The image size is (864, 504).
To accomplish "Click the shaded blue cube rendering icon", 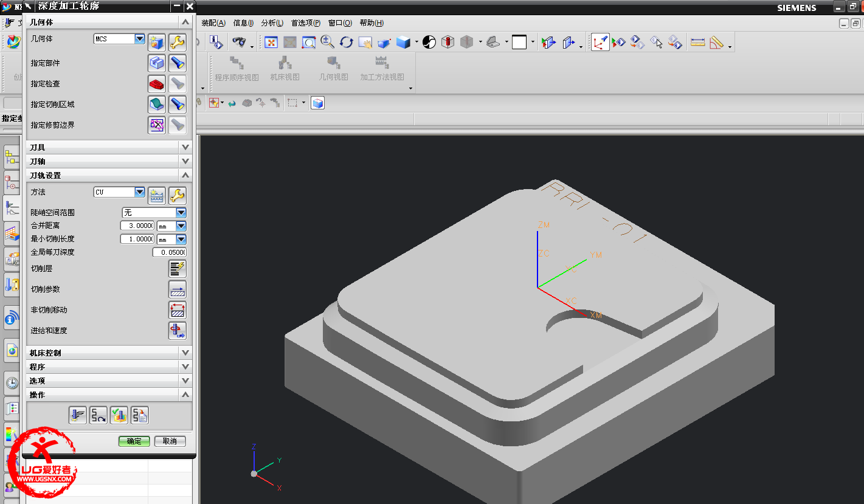I will coord(403,42).
